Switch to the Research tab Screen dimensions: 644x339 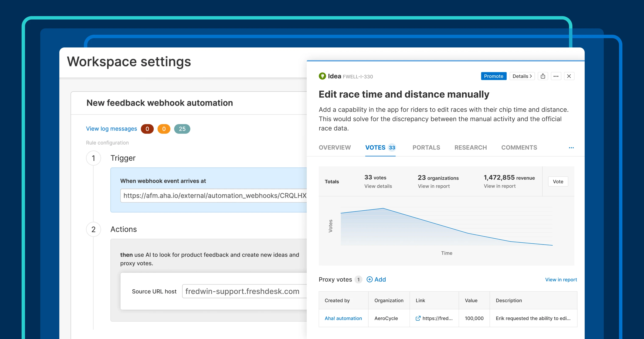pyautogui.click(x=471, y=147)
